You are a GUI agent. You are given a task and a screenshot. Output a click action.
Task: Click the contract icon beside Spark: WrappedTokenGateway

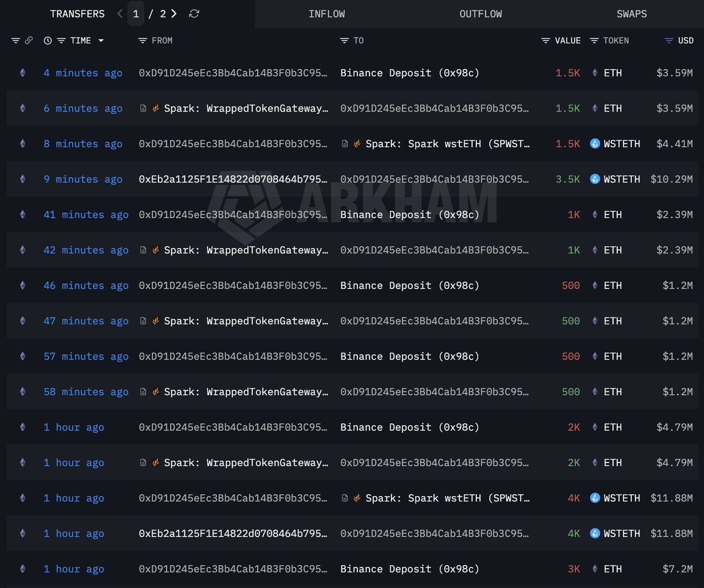pyautogui.click(x=143, y=108)
